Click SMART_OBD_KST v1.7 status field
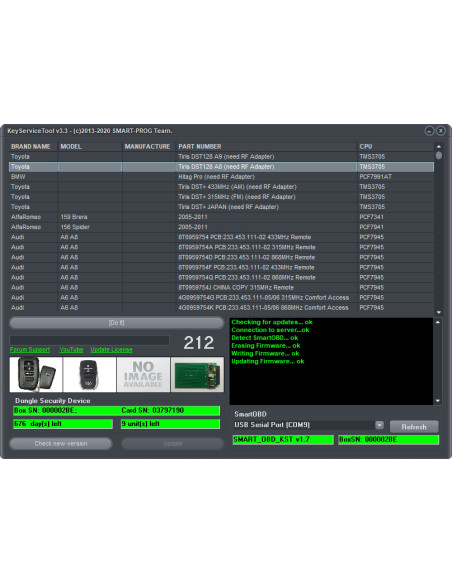Viewport: 452px width, 584px height. tap(283, 439)
